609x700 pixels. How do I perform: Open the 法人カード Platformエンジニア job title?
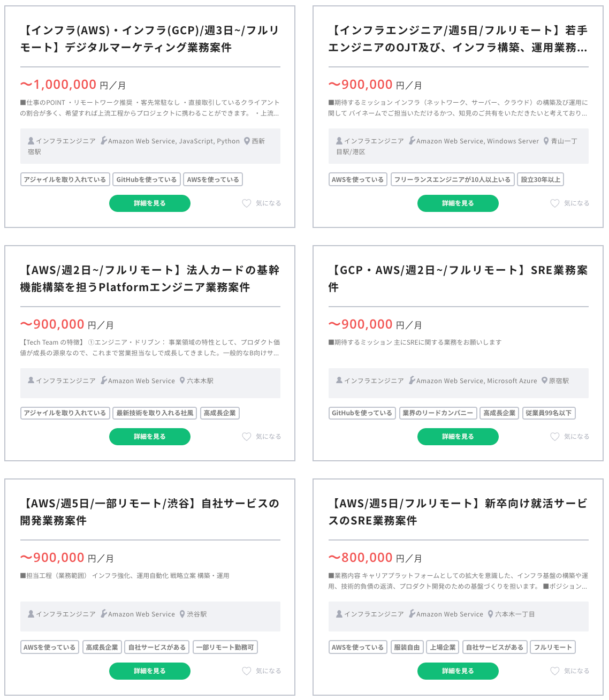pos(150,278)
